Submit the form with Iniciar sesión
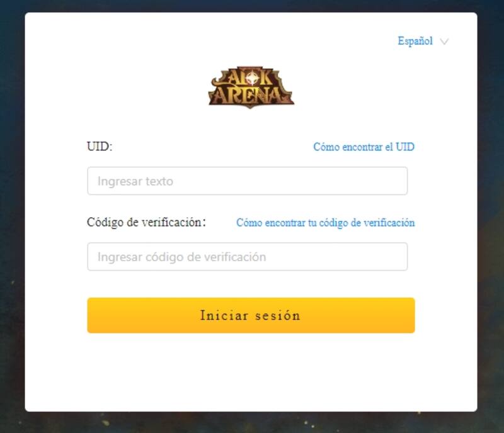Image resolution: width=504 pixels, height=433 pixels. [251, 315]
